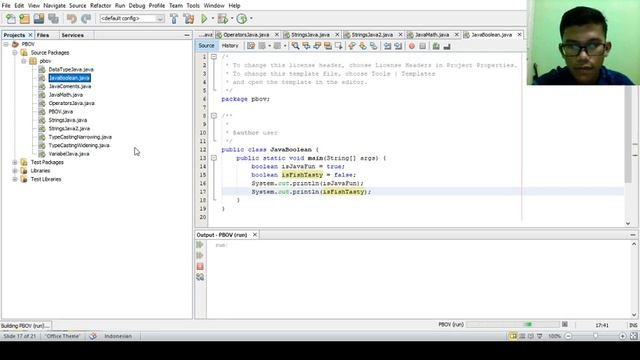The height and width of the screenshot is (360, 640).
Task: Cancel the PBOV (run) progress task
Action: point(564,324)
